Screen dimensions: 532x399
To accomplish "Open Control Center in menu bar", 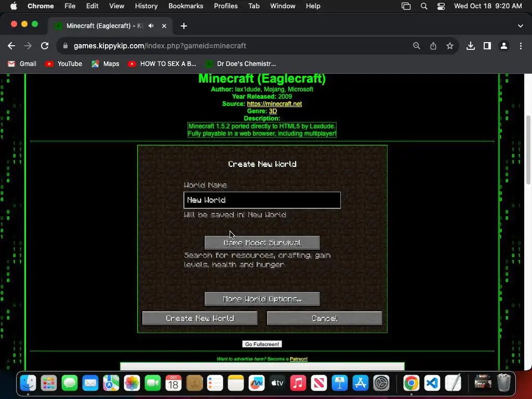I will [x=441, y=6].
